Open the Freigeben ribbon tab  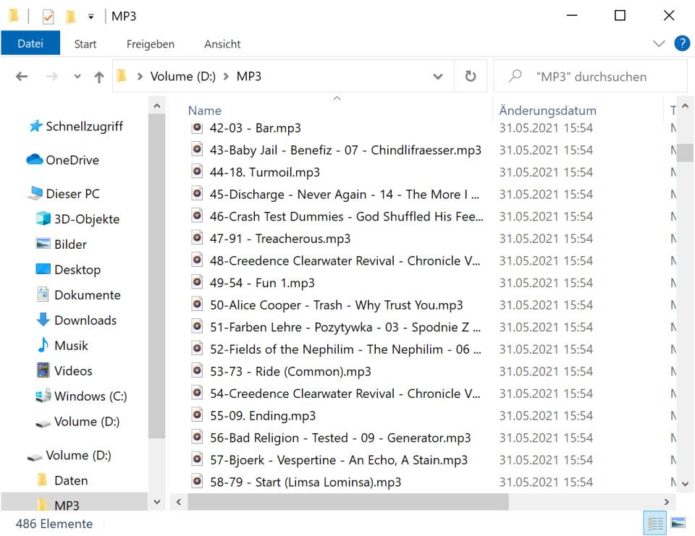point(150,44)
